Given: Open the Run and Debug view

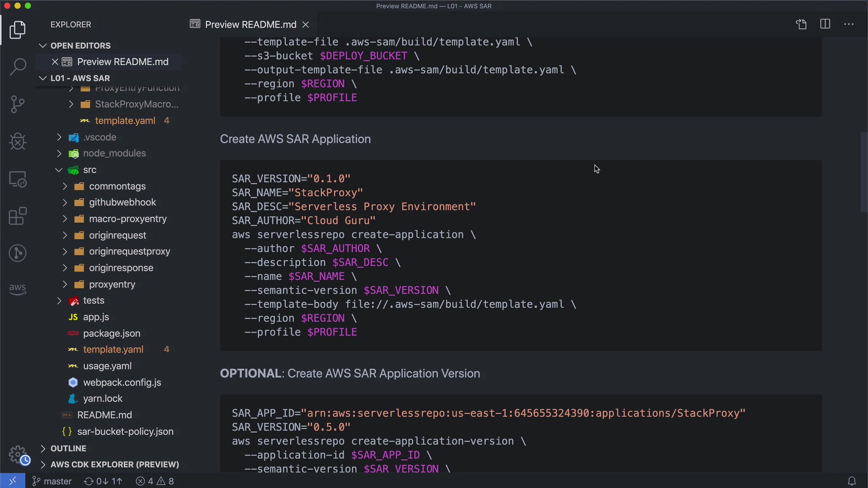Looking at the screenshot, I should [x=18, y=141].
